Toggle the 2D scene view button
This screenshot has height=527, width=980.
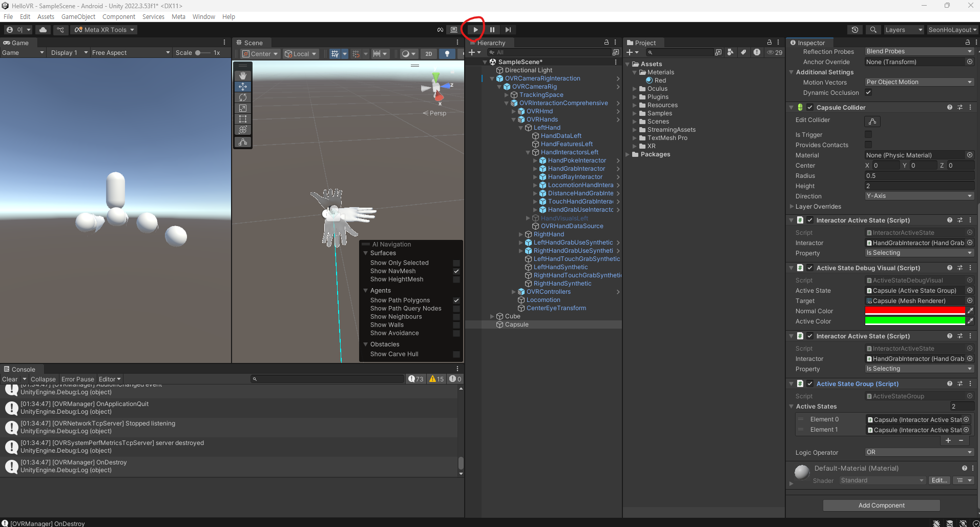click(429, 53)
